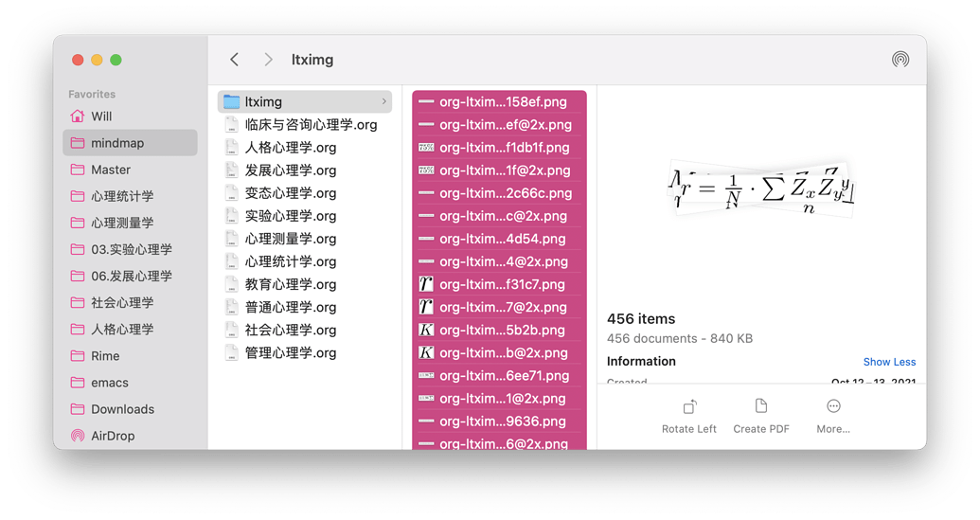Select org-ltxim...1@2x.png file
Screen dimensions: 980x520
tap(499, 398)
